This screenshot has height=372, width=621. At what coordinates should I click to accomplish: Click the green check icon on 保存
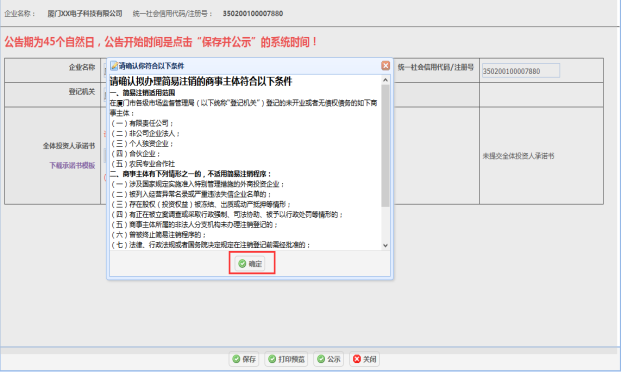[x=236, y=359]
